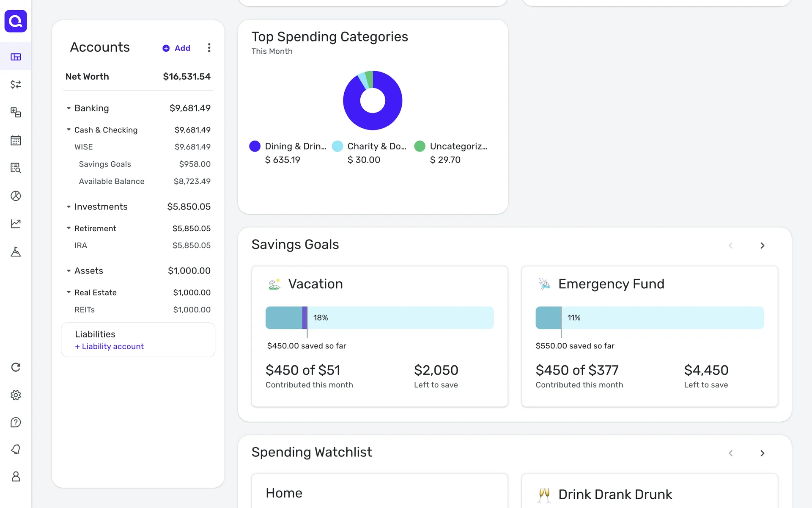Screen dimensions: 812x508
Task: Go to the next Spending Watchlist page
Action: [x=762, y=453]
